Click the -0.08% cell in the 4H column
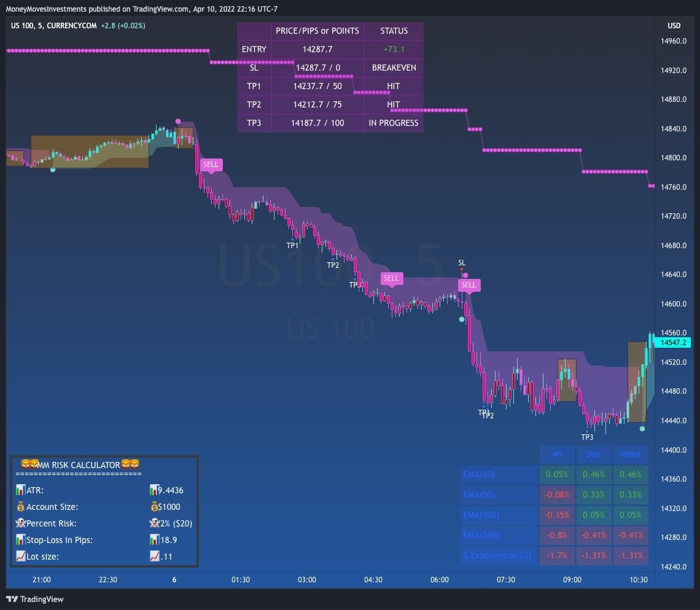The height and width of the screenshot is (610, 700). tap(557, 495)
